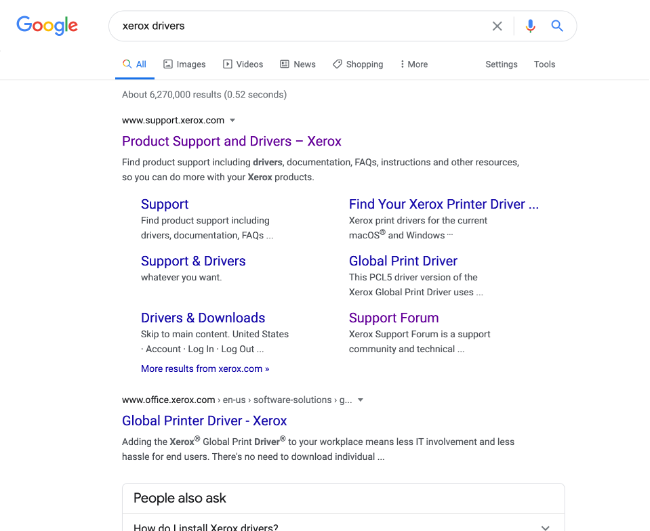The height and width of the screenshot is (531, 650).
Task: Click into the 'xerox drivers' search field
Action: tap(300, 26)
